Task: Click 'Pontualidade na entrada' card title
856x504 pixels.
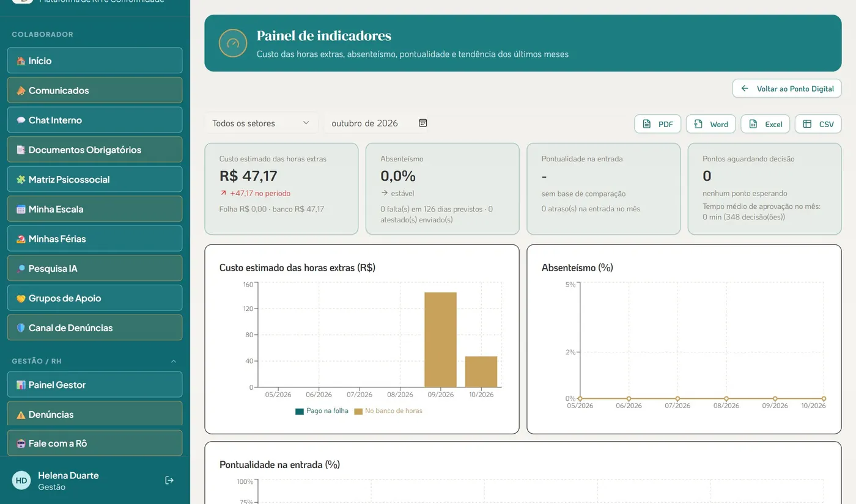Action: pos(582,159)
